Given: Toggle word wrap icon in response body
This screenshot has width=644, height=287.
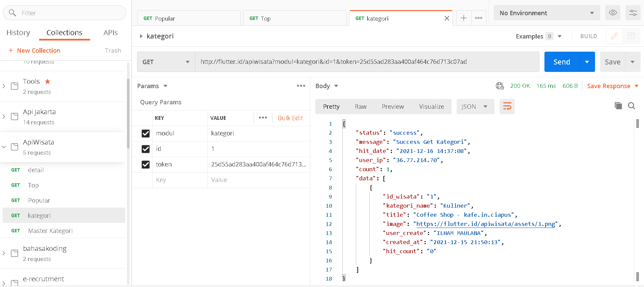Looking at the screenshot, I should tap(507, 107).
